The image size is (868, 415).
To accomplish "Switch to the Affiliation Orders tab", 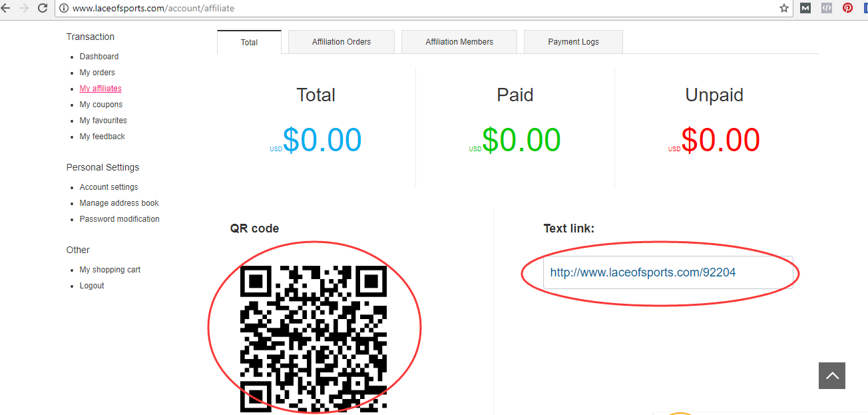I will click(341, 42).
